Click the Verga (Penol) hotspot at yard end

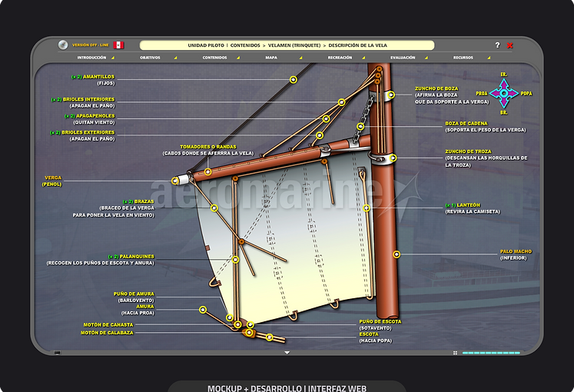pos(175,181)
